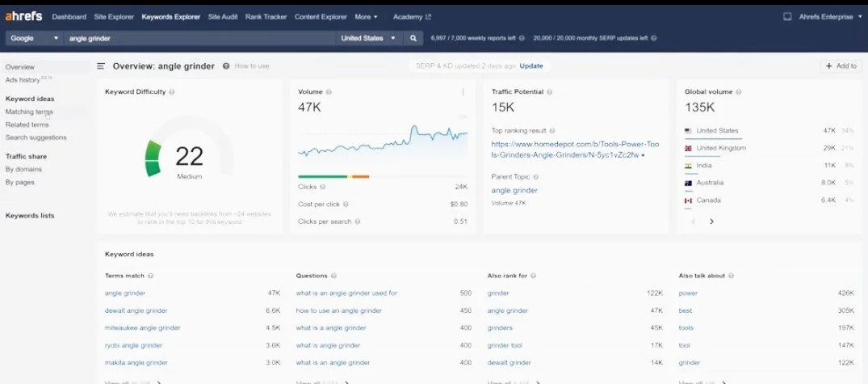
Task: Switch to Site Audit
Action: pos(223,17)
